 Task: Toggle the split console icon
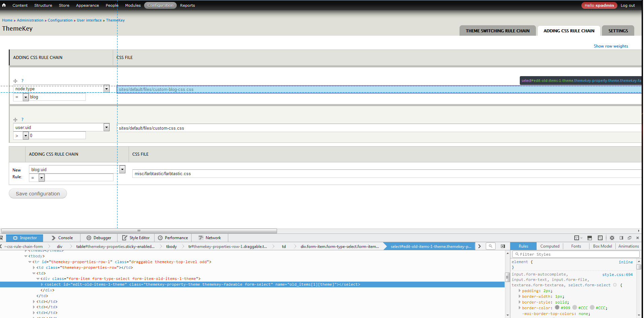pos(589,238)
